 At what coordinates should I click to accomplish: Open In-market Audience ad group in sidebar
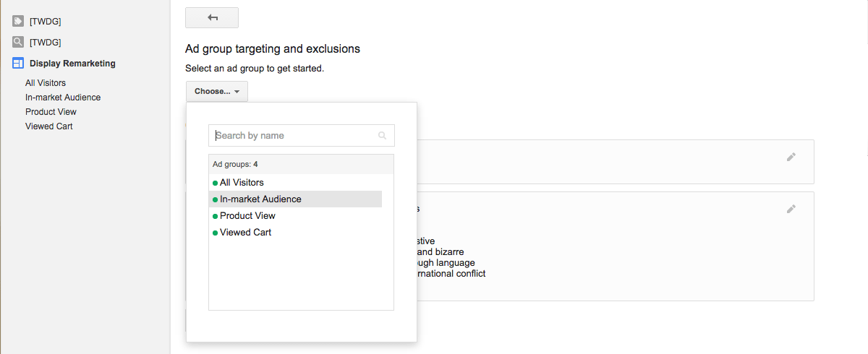pos(63,98)
